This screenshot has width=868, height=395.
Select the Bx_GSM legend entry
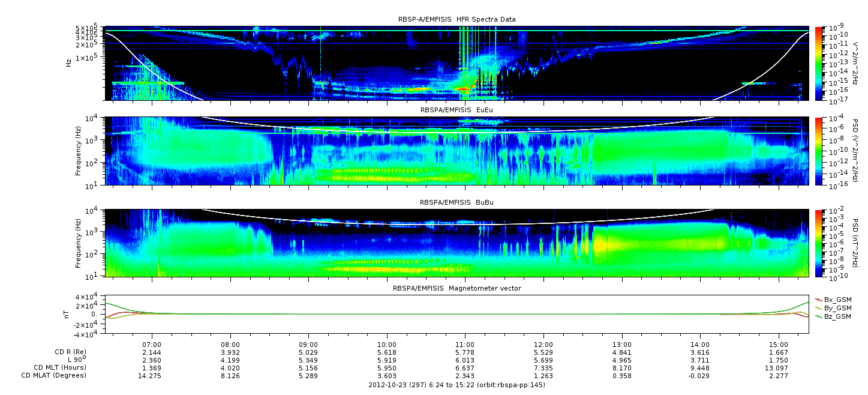837,300
